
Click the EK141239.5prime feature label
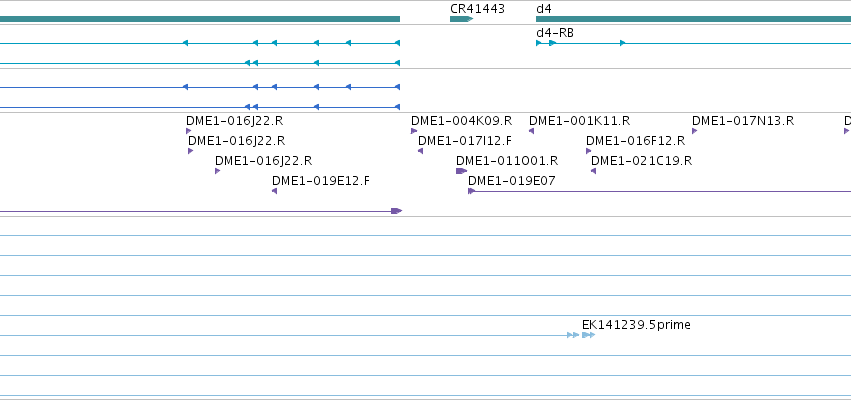tap(636, 325)
